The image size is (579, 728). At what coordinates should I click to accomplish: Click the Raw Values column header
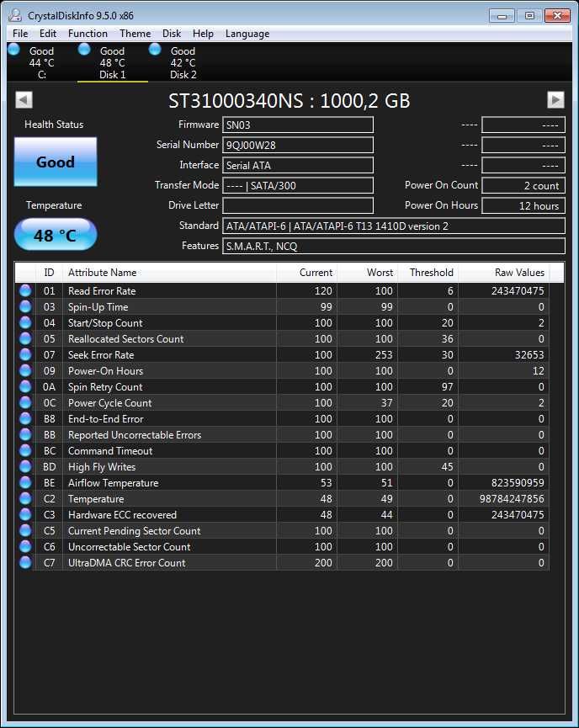tap(504, 273)
